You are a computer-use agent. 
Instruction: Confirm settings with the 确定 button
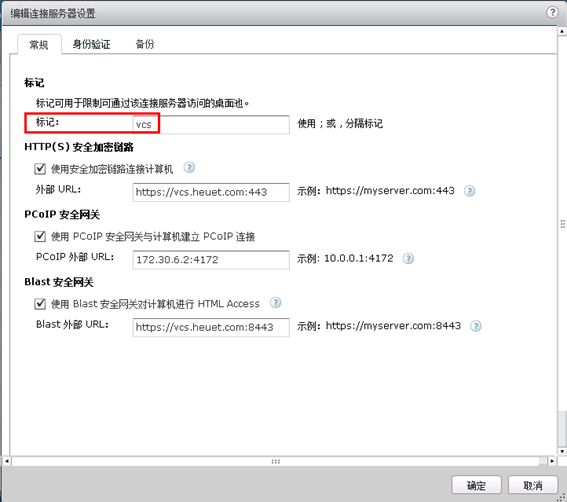point(476,485)
